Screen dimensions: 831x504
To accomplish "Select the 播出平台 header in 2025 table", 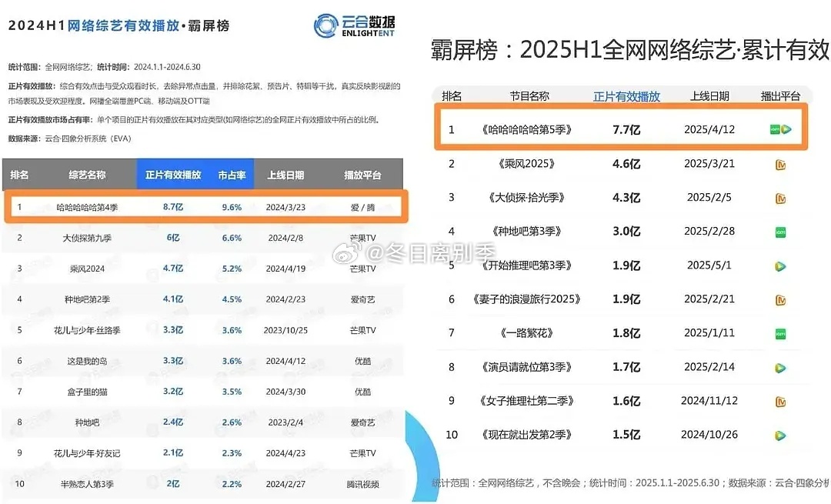I will 780,96.
